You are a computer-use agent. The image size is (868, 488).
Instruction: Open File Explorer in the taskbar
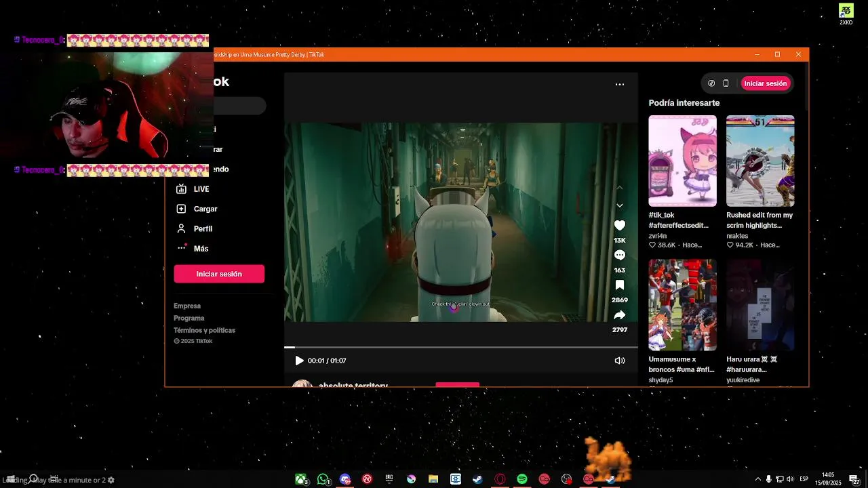tap(433, 479)
